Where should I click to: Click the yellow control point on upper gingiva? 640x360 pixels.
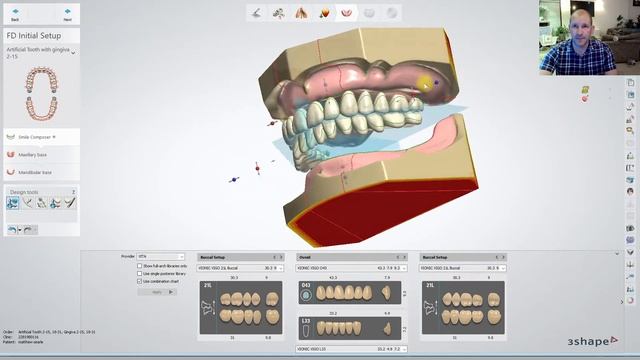tap(425, 83)
